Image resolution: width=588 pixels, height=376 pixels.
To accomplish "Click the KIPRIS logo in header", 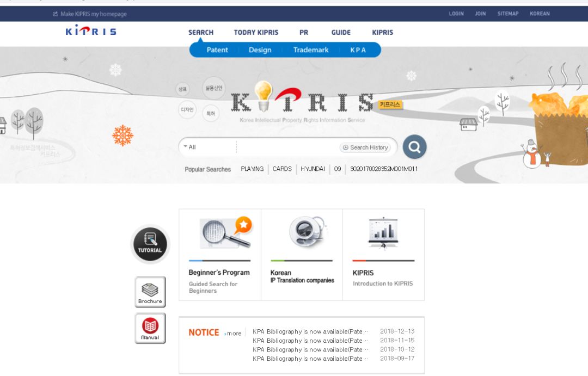I will [x=91, y=30].
